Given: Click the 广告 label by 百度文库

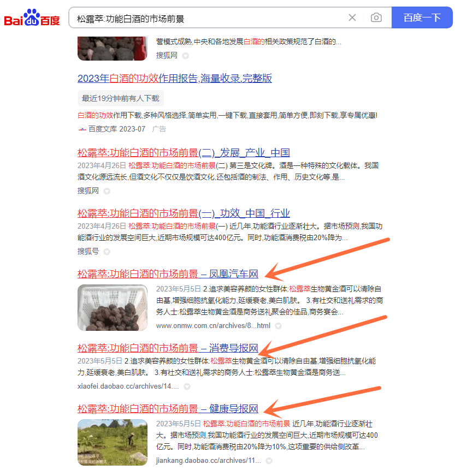Looking at the screenshot, I should pyautogui.click(x=159, y=129).
